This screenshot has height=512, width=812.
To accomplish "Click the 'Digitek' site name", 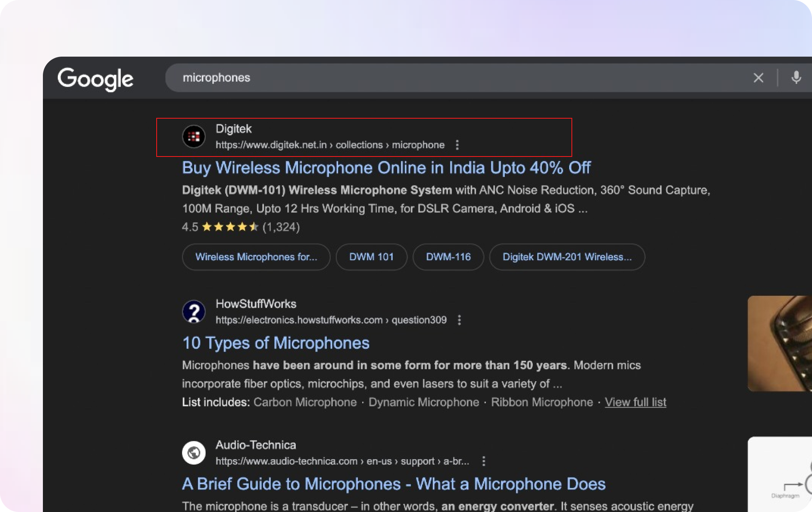I will click(234, 129).
